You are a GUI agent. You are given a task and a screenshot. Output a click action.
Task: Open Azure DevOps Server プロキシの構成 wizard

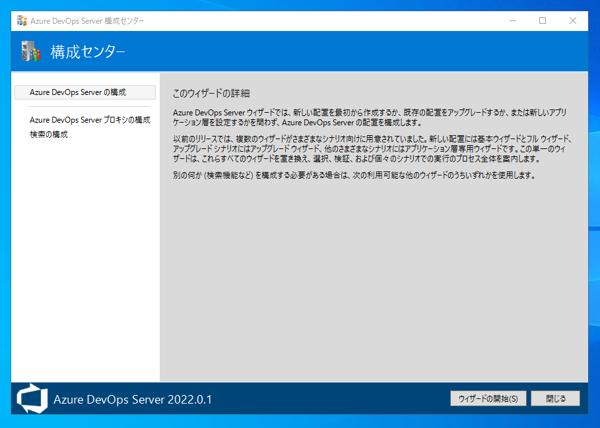point(90,120)
